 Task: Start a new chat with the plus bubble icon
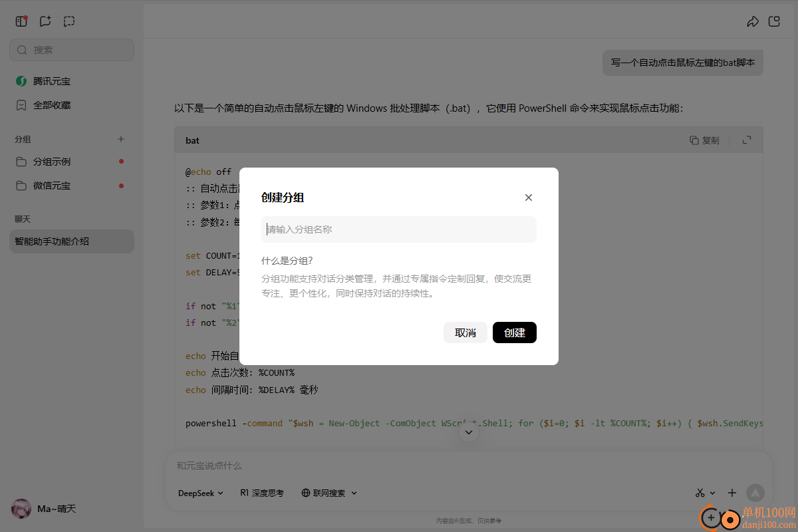click(45, 21)
